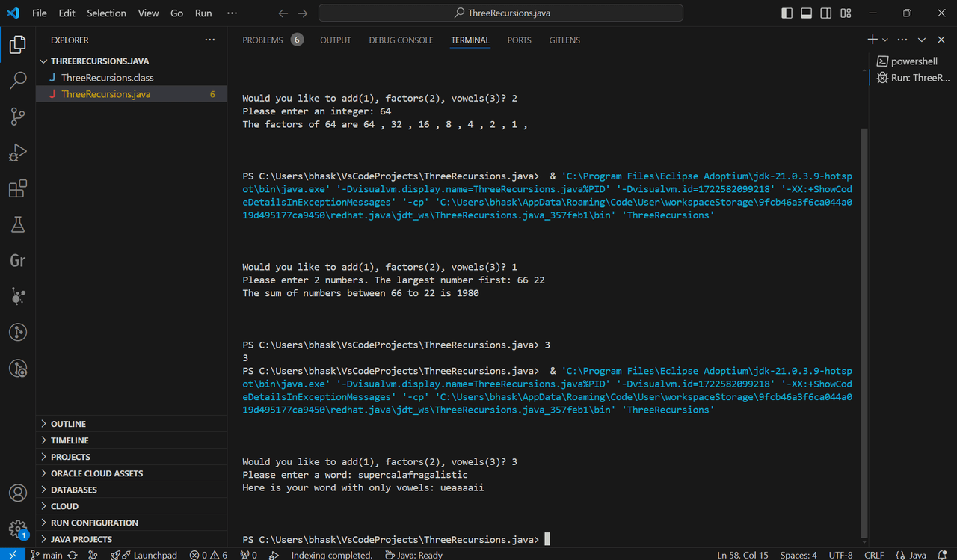Close the terminal panel with X

pyautogui.click(x=940, y=40)
